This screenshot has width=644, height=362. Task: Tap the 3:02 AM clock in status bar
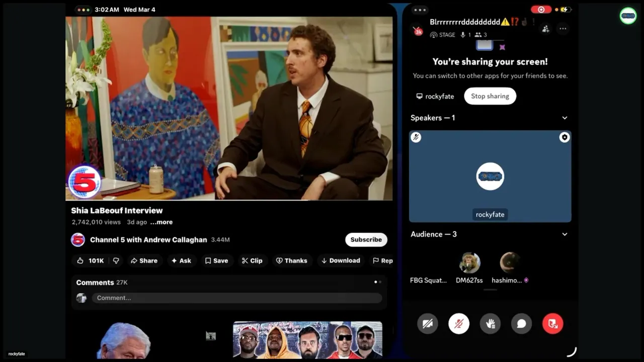(x=107, y=10)
